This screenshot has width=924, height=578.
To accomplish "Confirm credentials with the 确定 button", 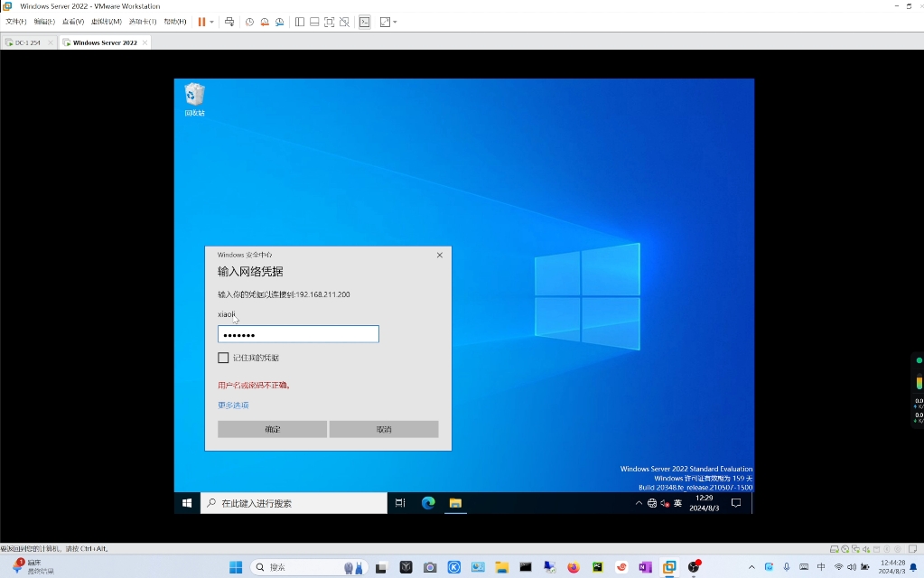I will (x=272, y=429).
